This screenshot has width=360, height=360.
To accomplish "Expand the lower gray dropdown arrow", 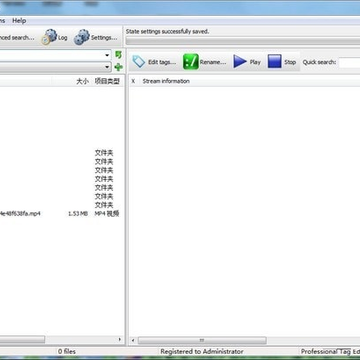I will point(107,67).
